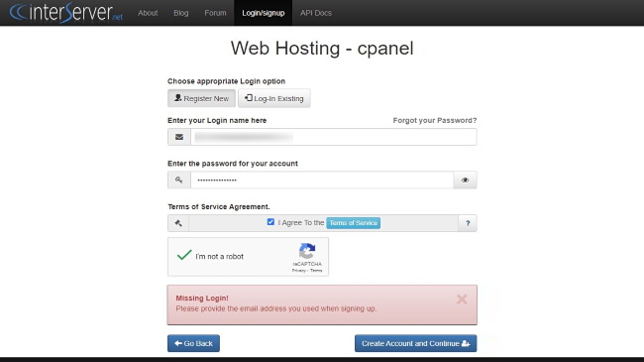Go to the Blog page
Image resolution: width=644 pixels, height=362 pixels.
coord(180,13)
